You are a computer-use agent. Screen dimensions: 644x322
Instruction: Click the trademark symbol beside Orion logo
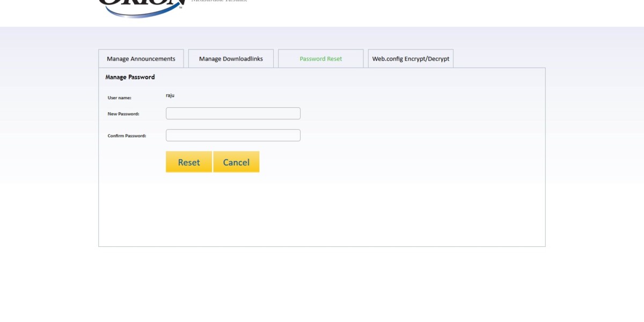(x=180, y=8)
